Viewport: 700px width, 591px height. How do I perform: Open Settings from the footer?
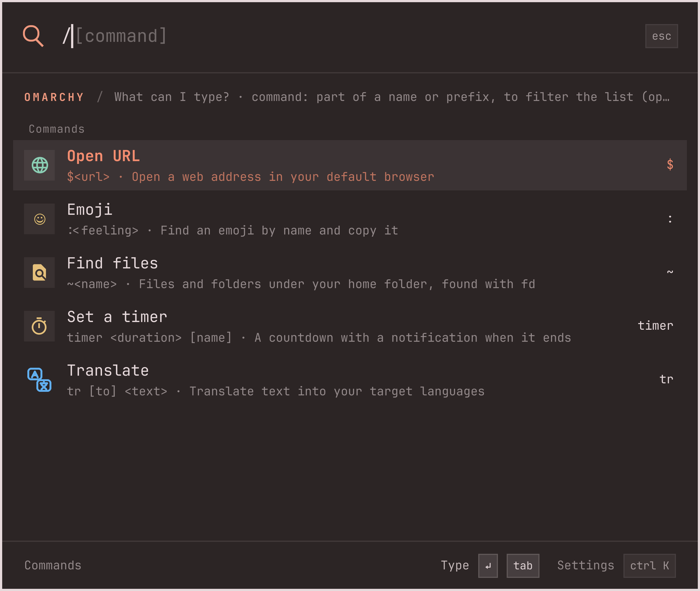(x=585, y=566)
